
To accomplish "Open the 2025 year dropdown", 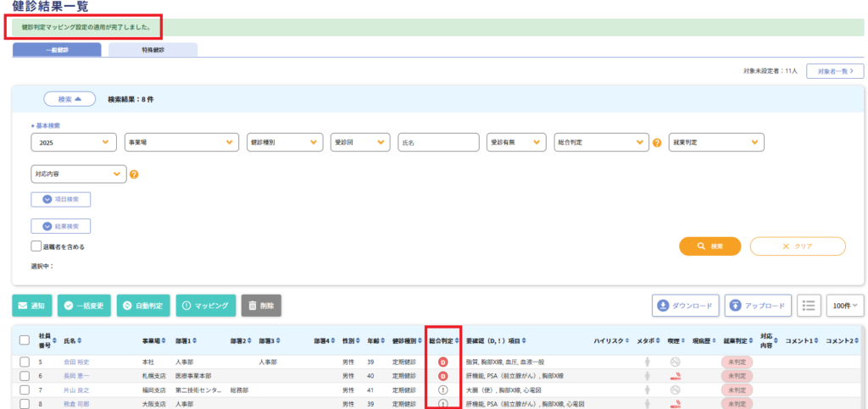I will click(74, 142).
